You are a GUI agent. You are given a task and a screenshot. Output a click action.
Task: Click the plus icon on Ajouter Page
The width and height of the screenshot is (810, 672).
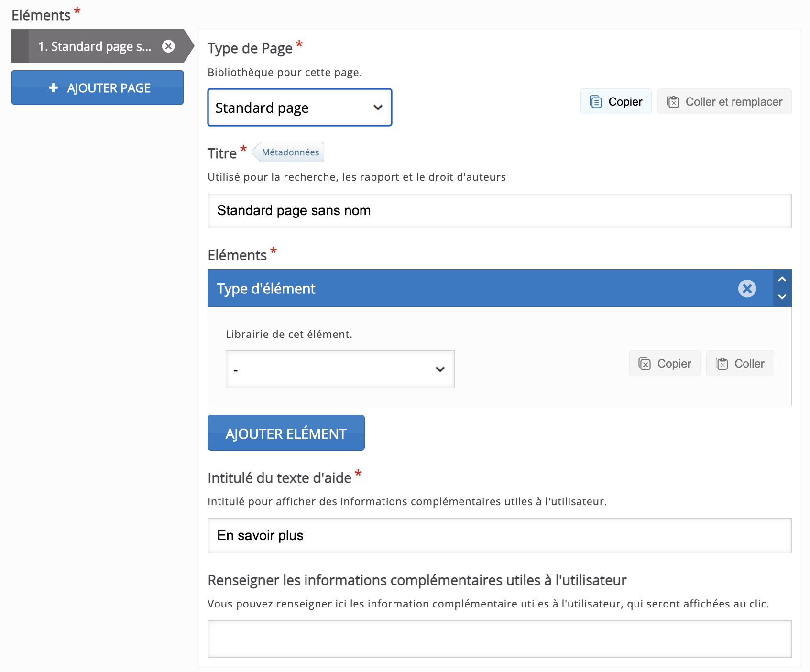click(x=54, y=88)
